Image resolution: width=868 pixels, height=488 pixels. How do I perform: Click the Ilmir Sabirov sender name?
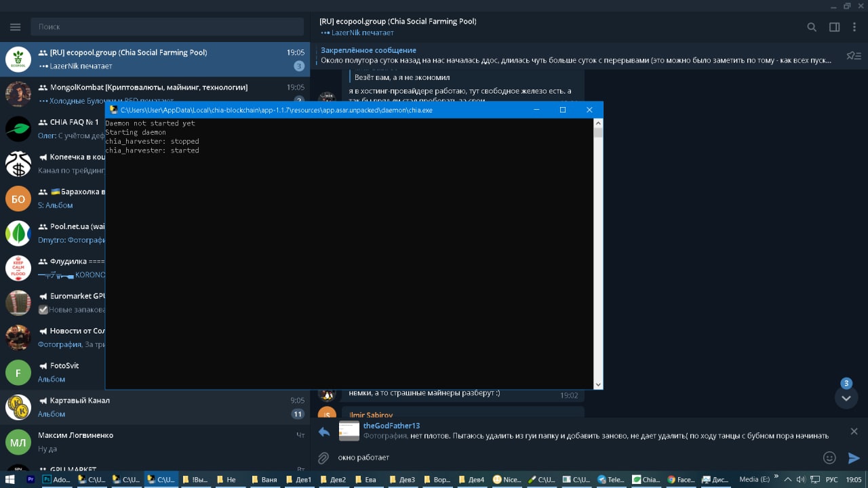pos(371,415)
